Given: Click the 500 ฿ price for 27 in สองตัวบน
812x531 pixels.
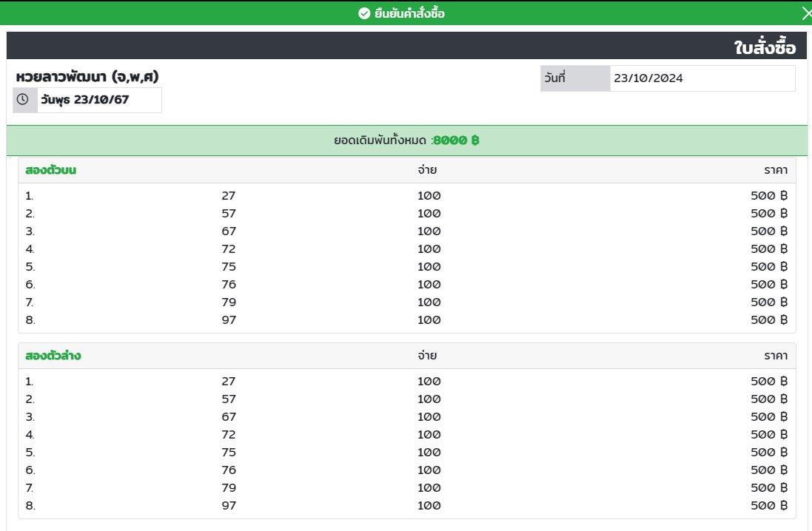Looking at the screenshot, I should click(x=769, y=196).
